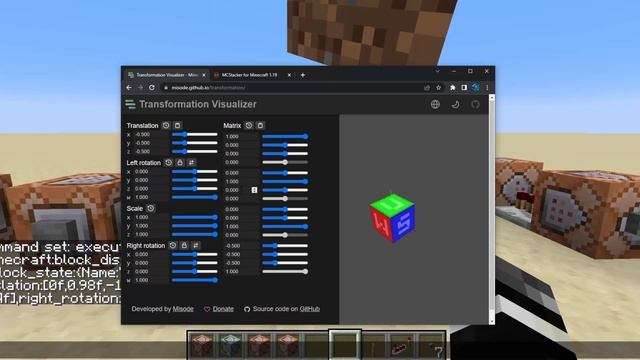Screen dimensions: 640x360
Task: Bookmark this page with star icon
Action: tap(438, 88)
